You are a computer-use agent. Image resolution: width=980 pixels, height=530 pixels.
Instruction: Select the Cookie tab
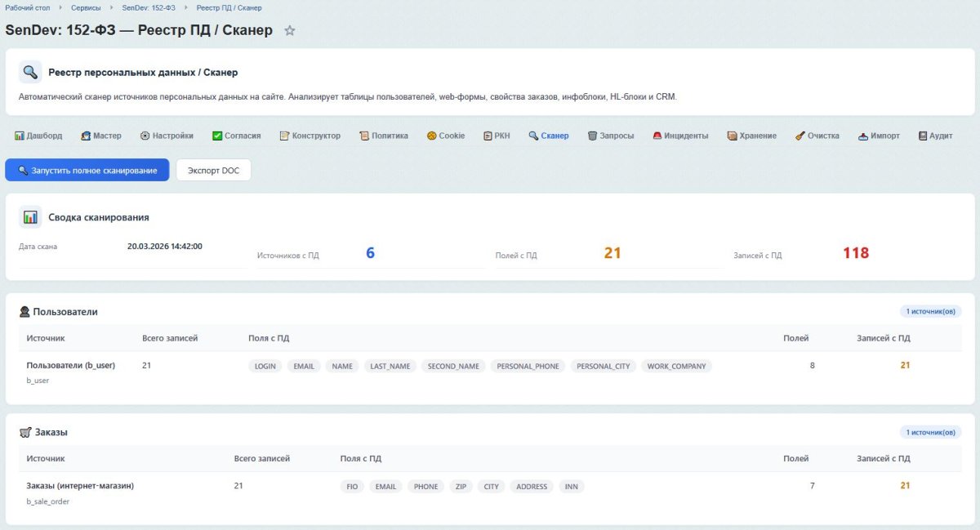point(445,136)
